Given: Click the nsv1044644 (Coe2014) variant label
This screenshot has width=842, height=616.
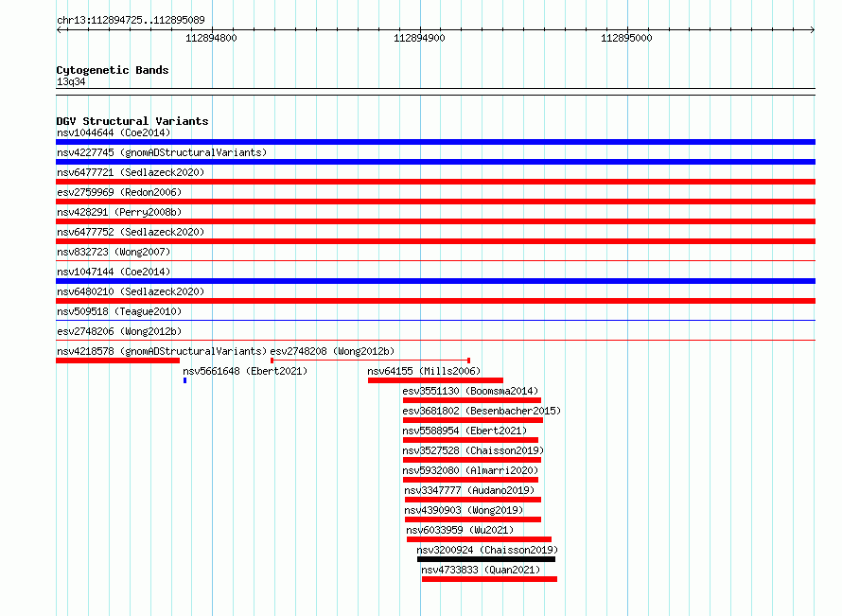Looking at the screenshot, I should [x=114, y=132].
